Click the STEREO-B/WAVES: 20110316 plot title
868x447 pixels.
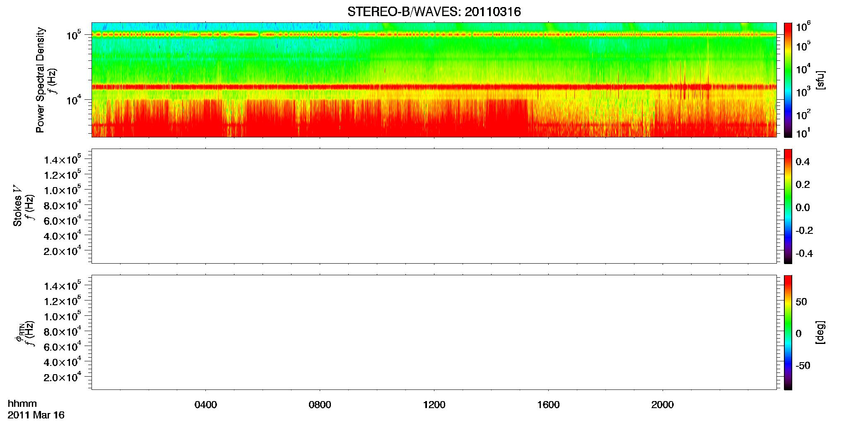coord(434,12)
